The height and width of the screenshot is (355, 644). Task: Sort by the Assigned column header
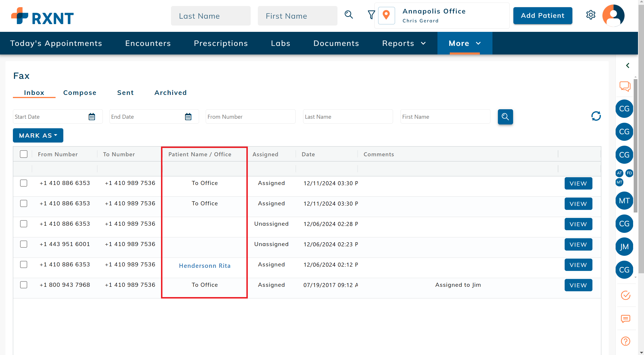(265, 154)
